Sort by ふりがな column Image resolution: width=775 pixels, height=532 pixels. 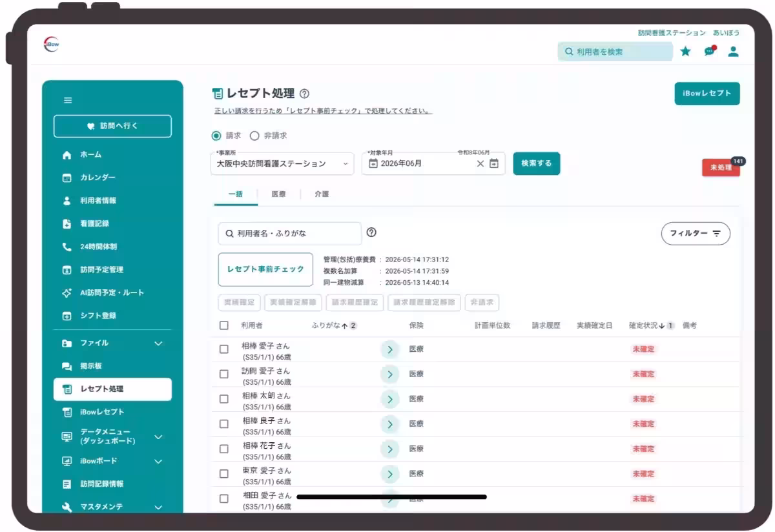point(334,325)
